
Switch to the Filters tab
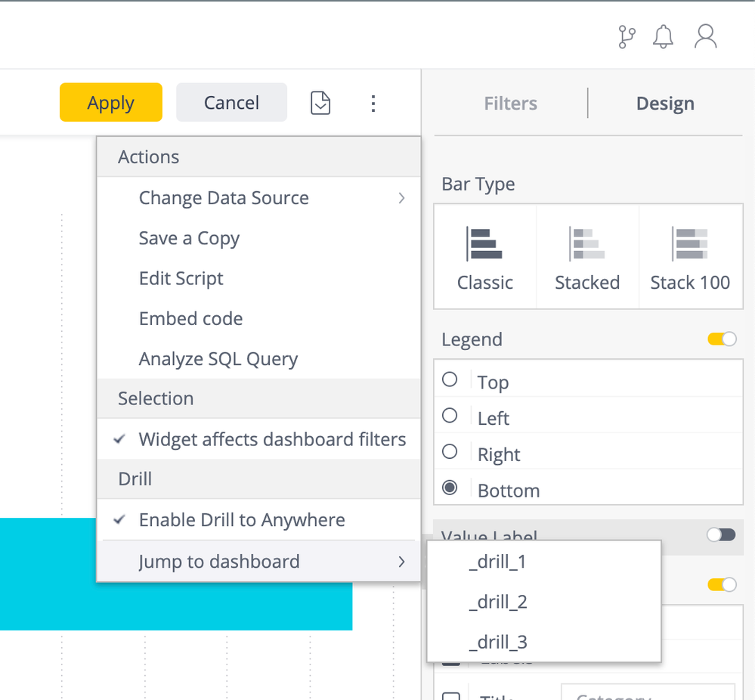pos(511,104)
